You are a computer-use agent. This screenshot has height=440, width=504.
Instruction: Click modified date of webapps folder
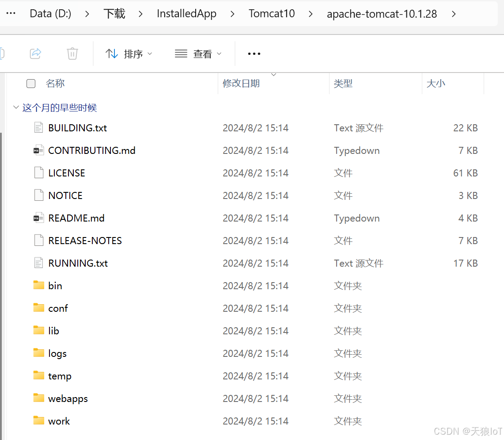click(256, 398)
